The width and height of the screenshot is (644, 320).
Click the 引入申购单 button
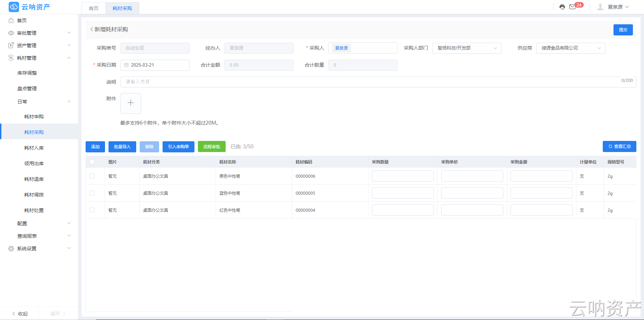click(179, 147)
